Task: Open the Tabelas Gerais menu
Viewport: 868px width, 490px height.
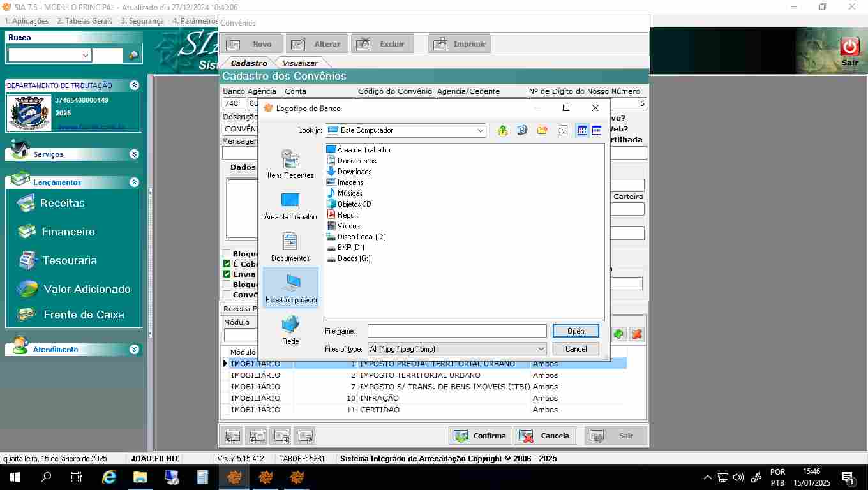Action: coord(85,21)
